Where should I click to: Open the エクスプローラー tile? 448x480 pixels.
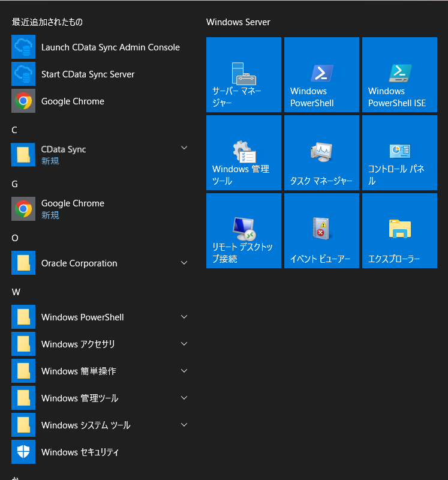tap(399, 231)
